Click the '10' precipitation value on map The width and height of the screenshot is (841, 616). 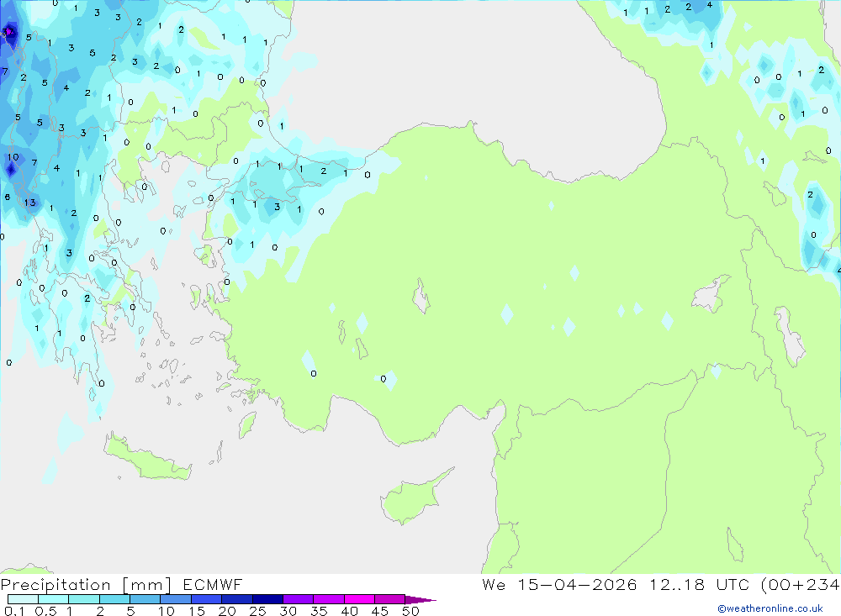[x=13, y=157]
